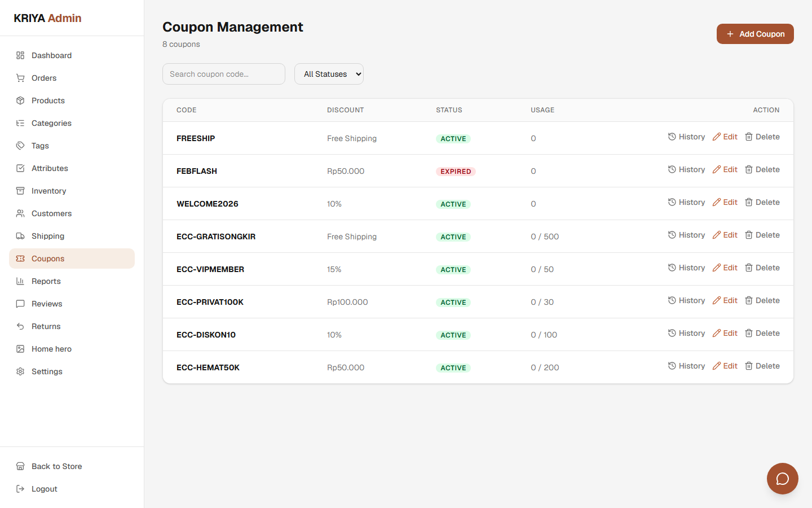Delete the ECC-VIPMEMBER coupon
The width and height of the screenshot is (812, 508).
tap(762, 268)
